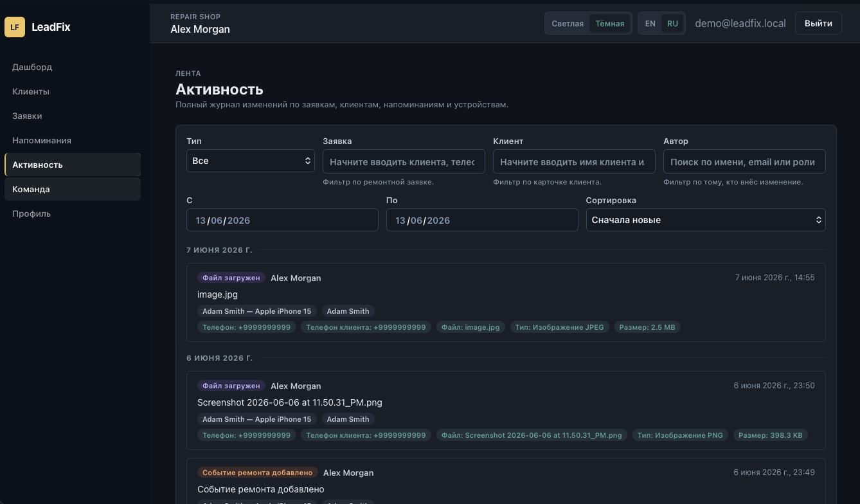Select EN language option
Screen dimensions: 860x504
pyautogui.click(x=650, y=24)
